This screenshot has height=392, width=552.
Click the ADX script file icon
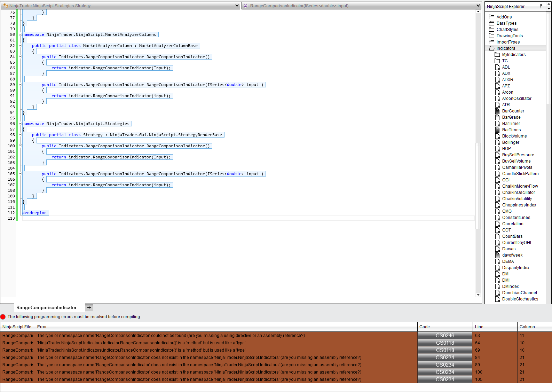coord(497,73)
